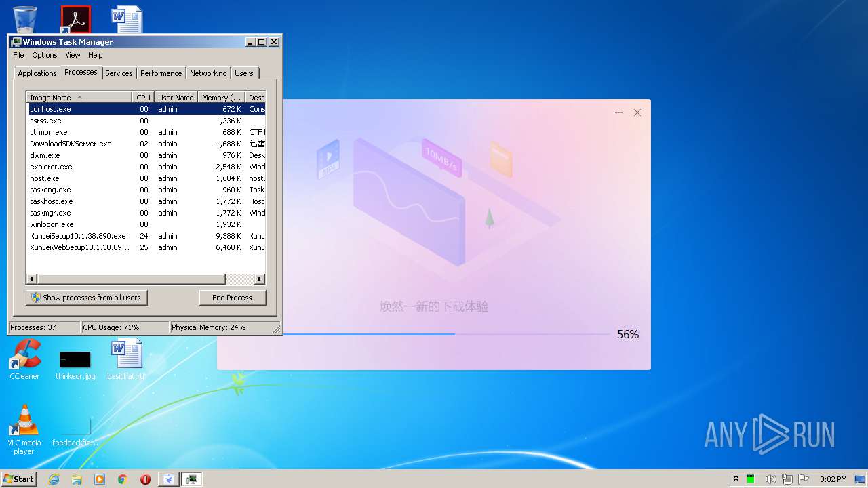Close the Xunlei installer window
868x488 pixels.
click(x=637, y=113)
